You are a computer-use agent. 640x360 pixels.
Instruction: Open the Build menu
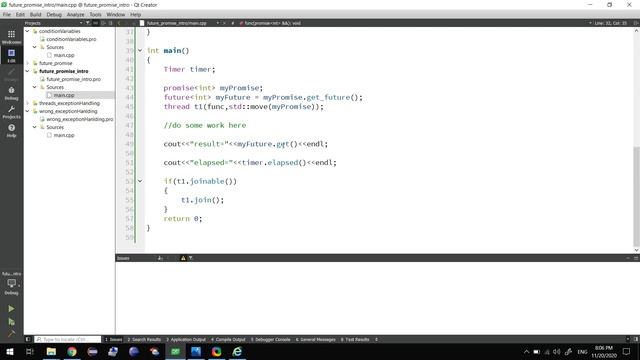tap(36, 14)
